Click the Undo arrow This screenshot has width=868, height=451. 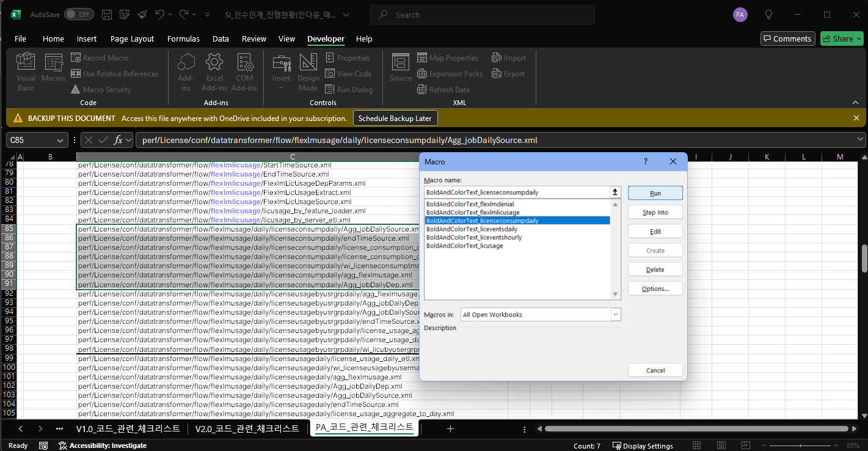[160, 14]
